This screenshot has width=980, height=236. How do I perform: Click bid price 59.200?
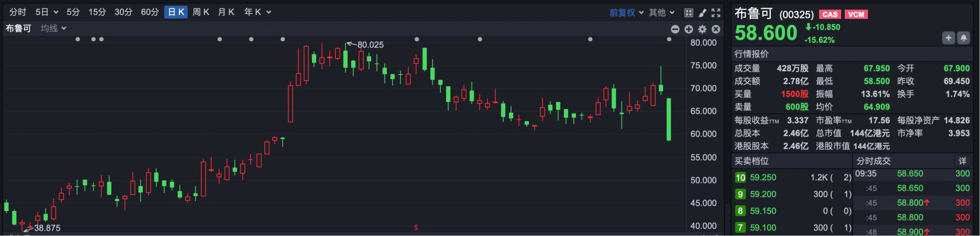point(763,194)
